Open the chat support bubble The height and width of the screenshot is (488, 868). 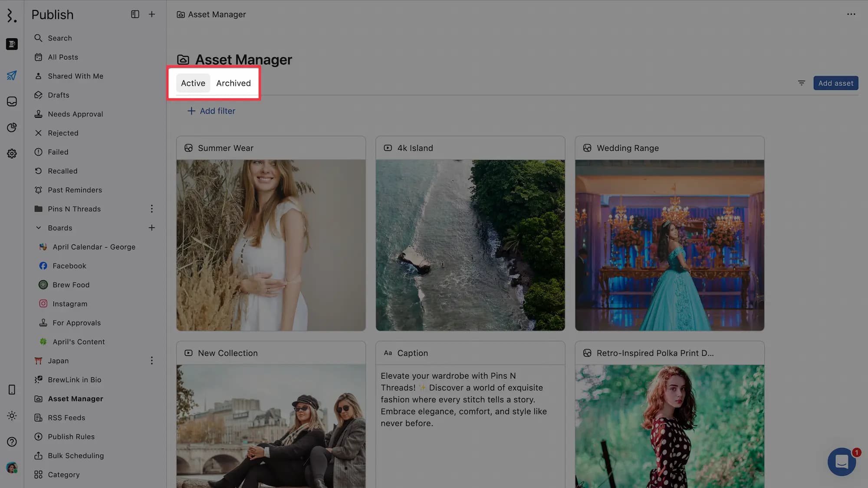coord(841,462)
